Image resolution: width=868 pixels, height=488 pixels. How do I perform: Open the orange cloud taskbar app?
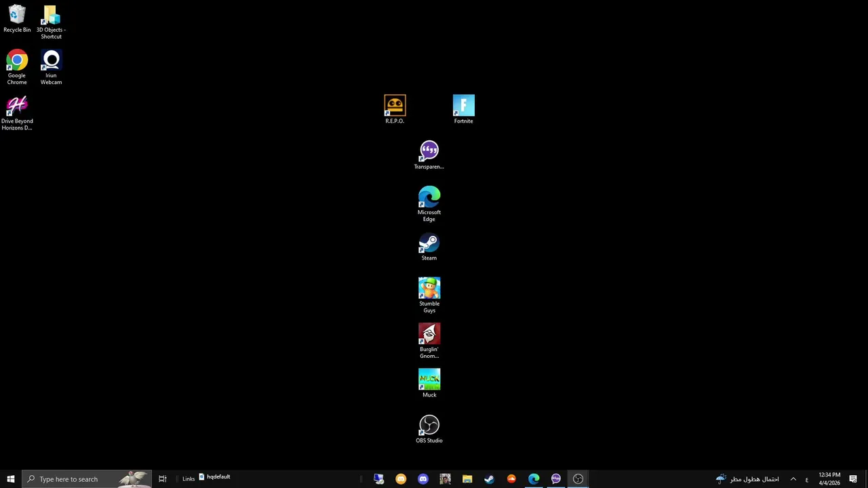(511, 479)
